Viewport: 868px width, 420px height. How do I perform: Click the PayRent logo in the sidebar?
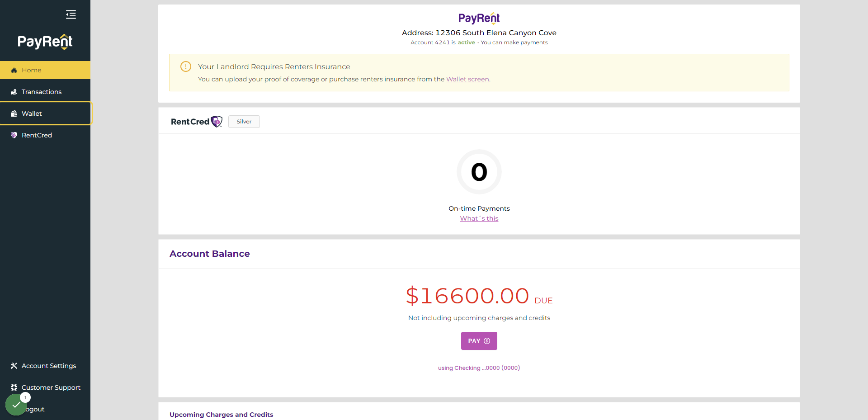tap(45, 42)
